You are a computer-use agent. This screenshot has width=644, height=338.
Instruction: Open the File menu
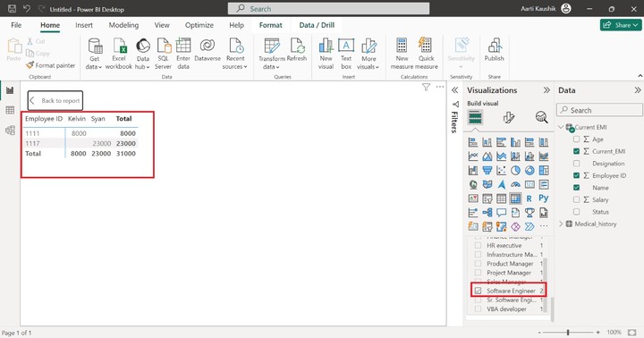(16, 25)
